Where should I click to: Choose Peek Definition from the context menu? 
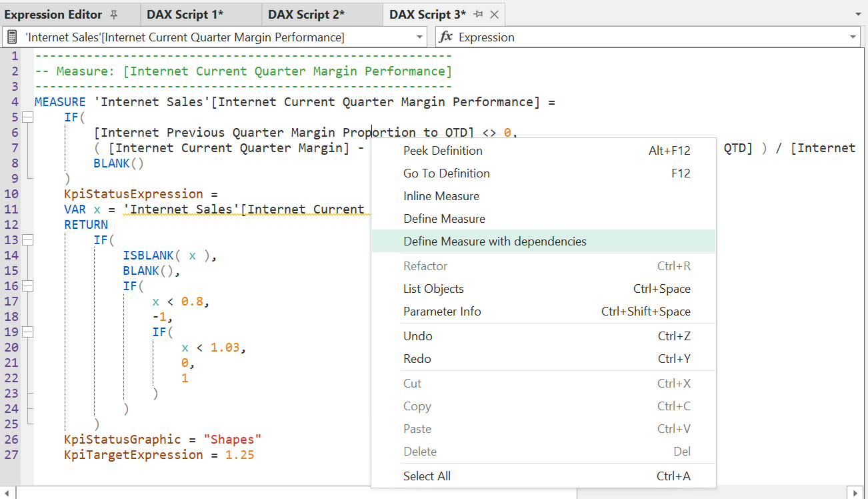click(442, 150)
